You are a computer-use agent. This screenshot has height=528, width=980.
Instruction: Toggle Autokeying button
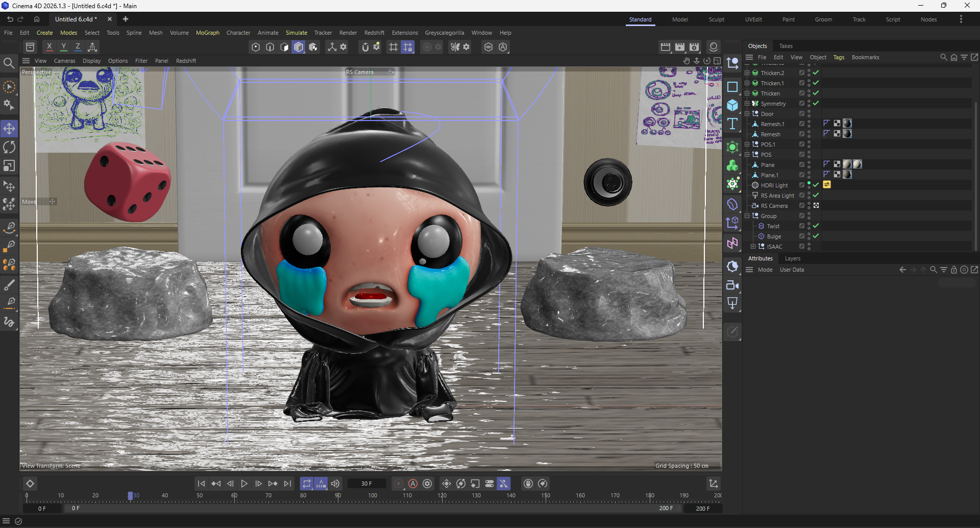[x=413, y=484]
